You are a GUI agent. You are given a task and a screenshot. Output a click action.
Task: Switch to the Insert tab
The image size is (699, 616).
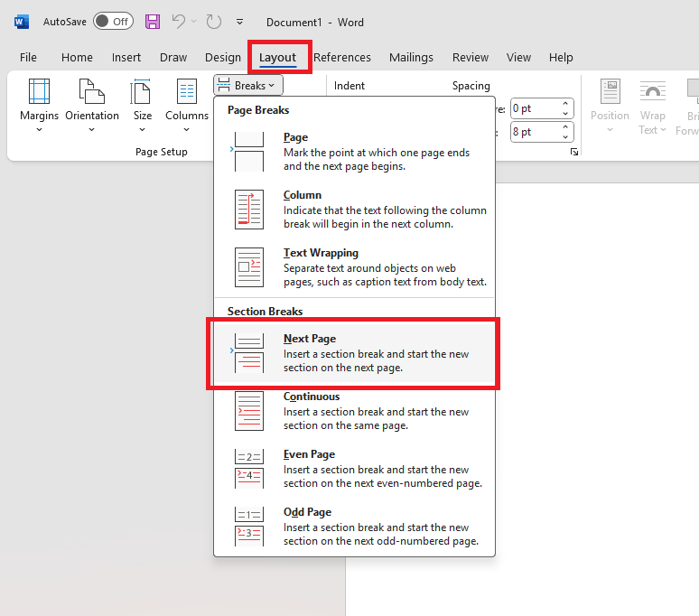point(126,57)
